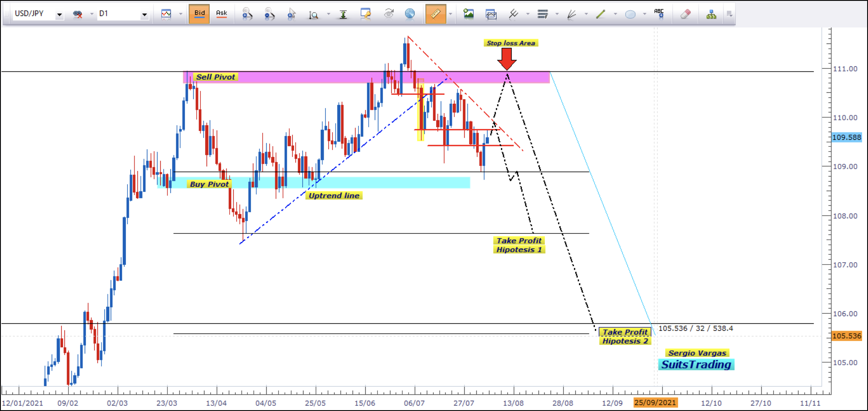Pick the ellipse shape drawing tool
This screenshot has width=868, height=411.
630,14
